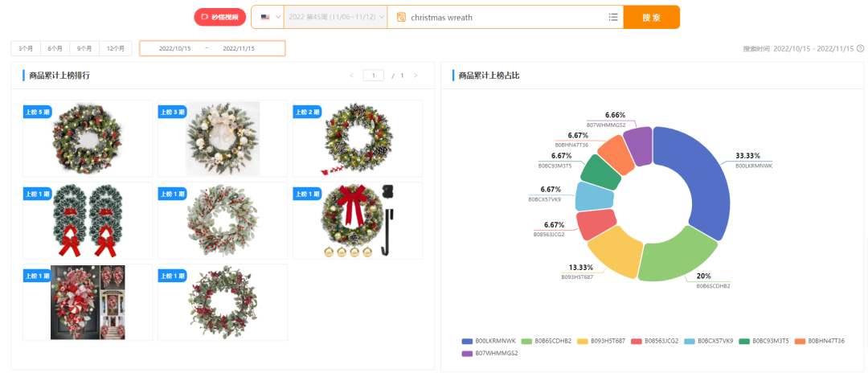Toggle legend swatch for B00LKRMNWK
The height and width of the screenshot is (377, 868).
(x=467, y=341)
